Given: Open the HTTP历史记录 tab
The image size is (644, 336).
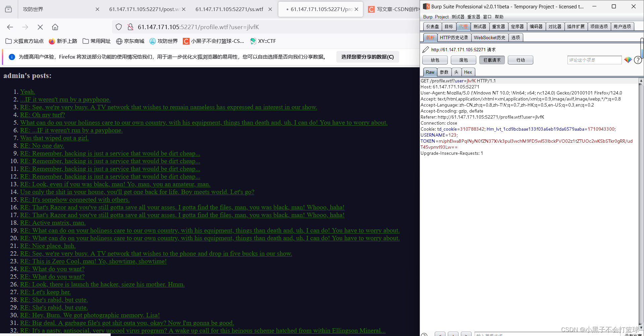Looking at the screenshot, I should point(454,38).
